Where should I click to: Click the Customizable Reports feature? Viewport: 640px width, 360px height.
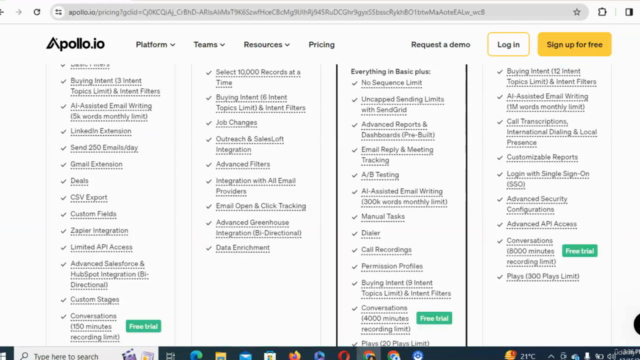(x=542, y=157)
